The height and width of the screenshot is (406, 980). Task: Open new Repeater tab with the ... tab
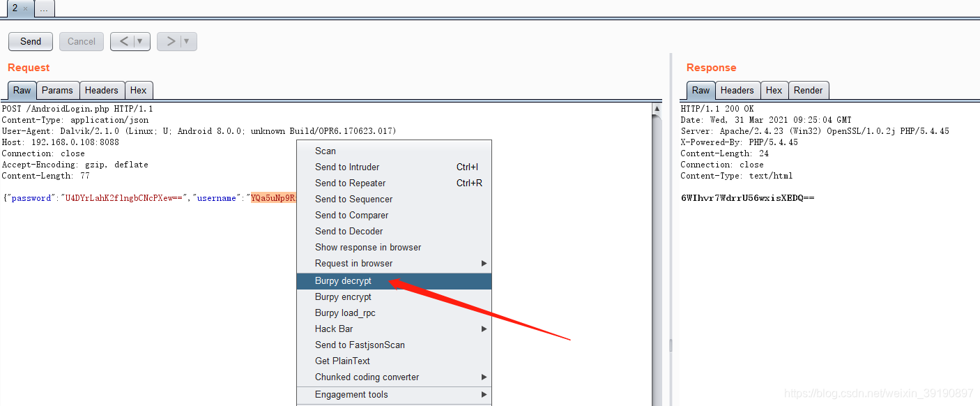44,8
